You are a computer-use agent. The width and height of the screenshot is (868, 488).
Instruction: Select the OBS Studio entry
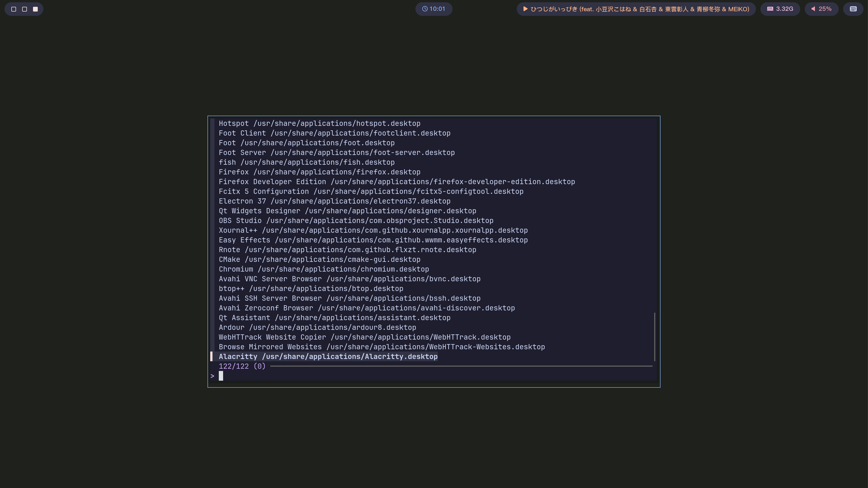click(x=356, y=221)
